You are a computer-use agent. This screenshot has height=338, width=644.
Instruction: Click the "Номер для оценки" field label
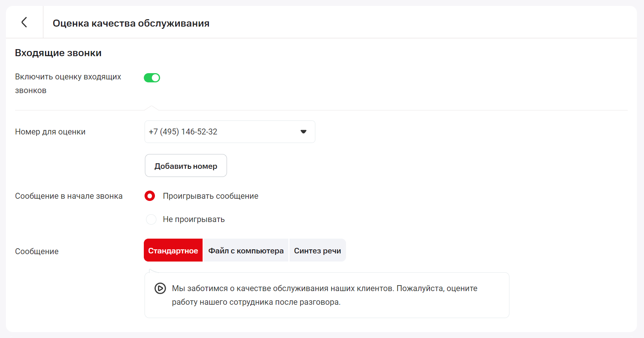pyautogui.click(x=50, y=132)
